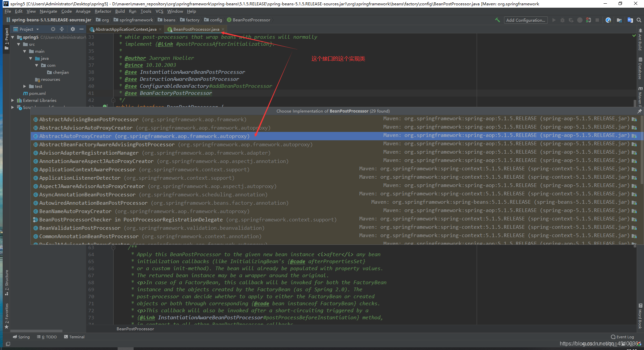
Task: Open the Project view dropdown arrow
Action: click(38, 29)
